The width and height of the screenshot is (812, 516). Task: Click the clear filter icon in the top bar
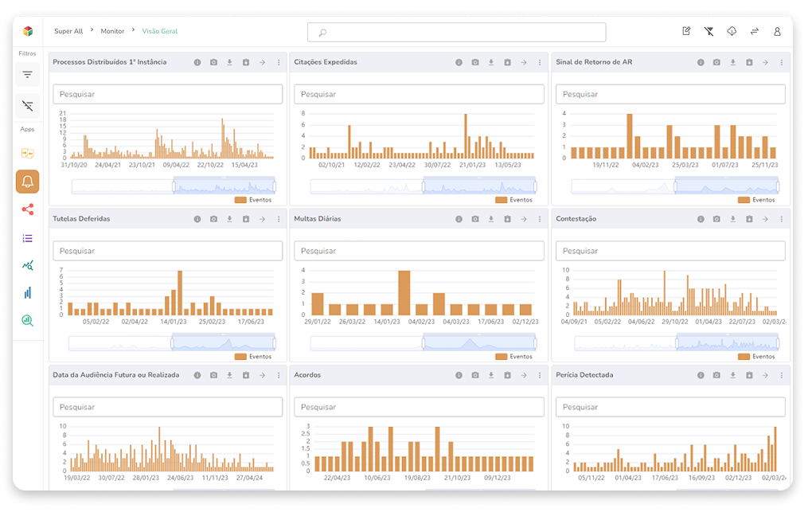tap(709, 31)
